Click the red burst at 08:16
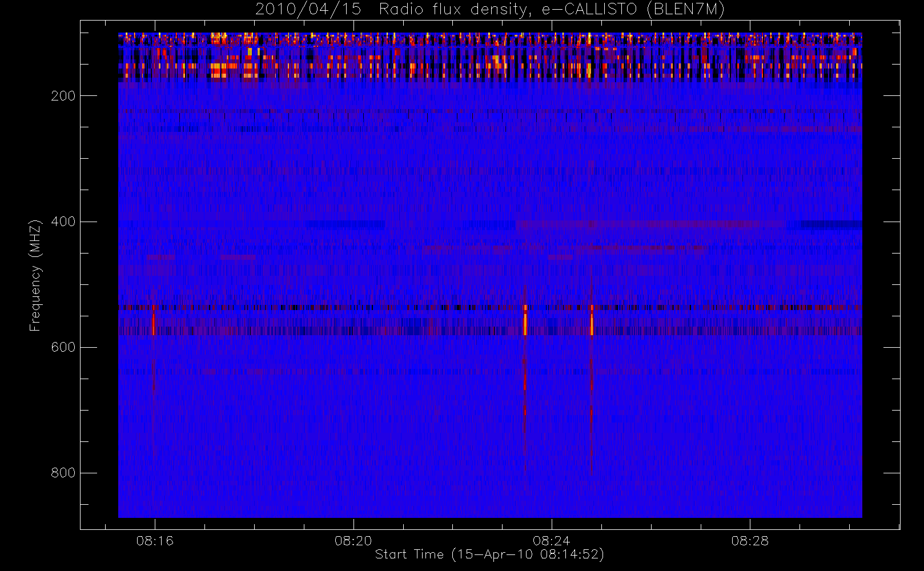Viewport: 924px width, 571px height. [x=154, y=321]
